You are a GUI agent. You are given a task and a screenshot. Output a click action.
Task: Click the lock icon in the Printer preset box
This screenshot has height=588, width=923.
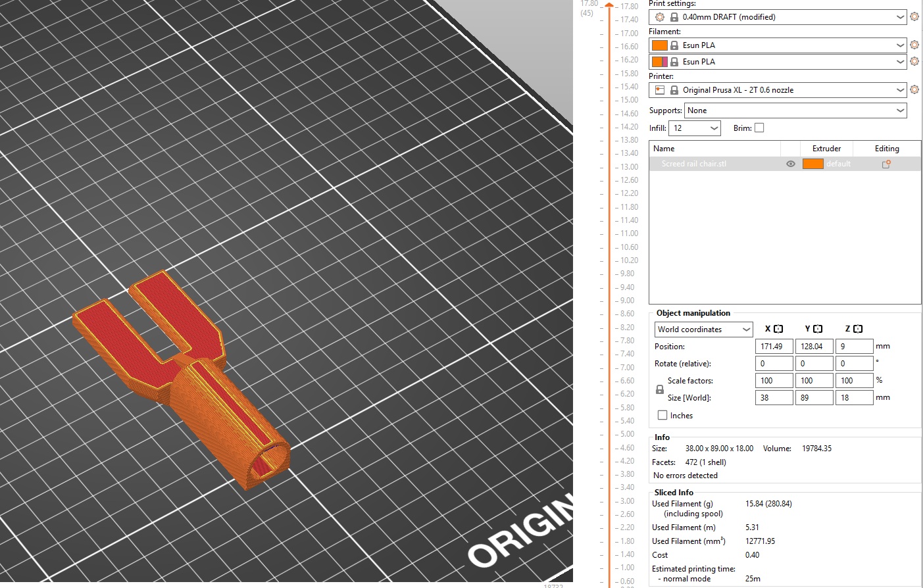click(674, 90)
